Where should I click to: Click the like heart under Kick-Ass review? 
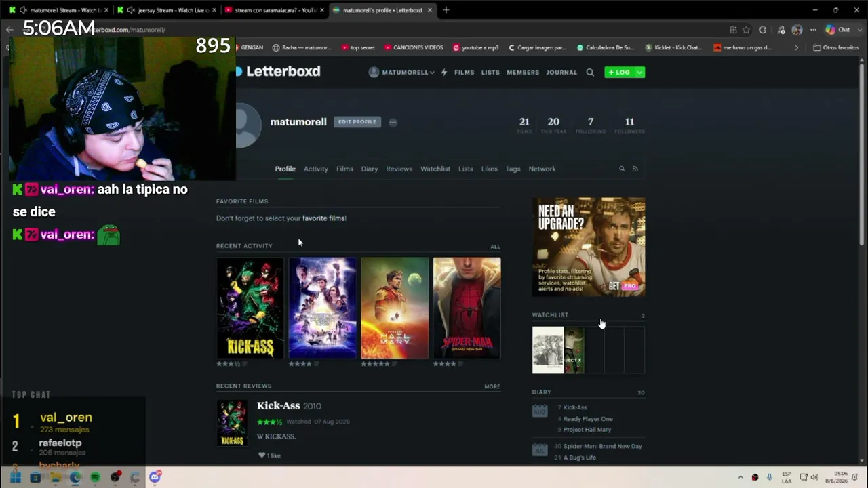coord(262,455)
